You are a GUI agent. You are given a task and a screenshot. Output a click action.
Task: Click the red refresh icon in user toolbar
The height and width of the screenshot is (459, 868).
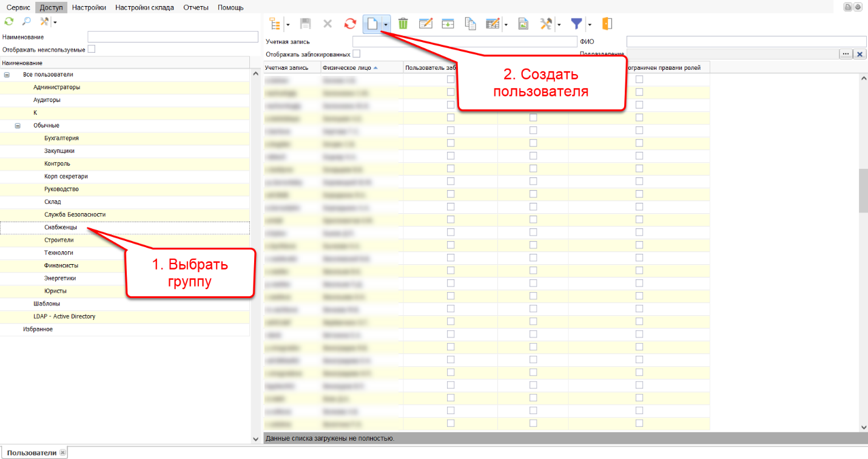coord(350,24)
